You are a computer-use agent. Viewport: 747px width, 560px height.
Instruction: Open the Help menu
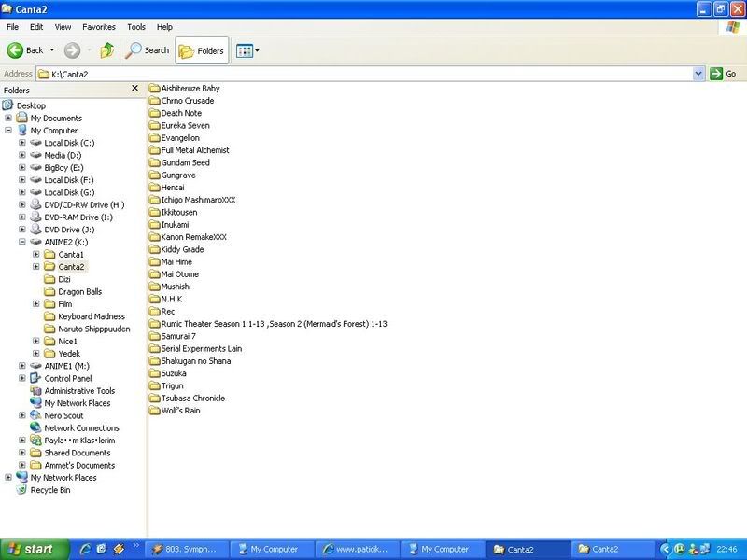tap(164, 27)
